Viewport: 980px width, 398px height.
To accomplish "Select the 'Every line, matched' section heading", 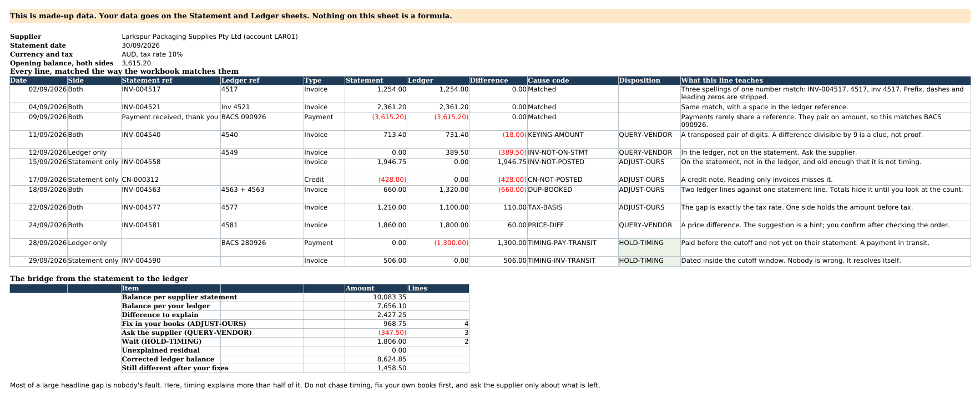I will [124, 72].
